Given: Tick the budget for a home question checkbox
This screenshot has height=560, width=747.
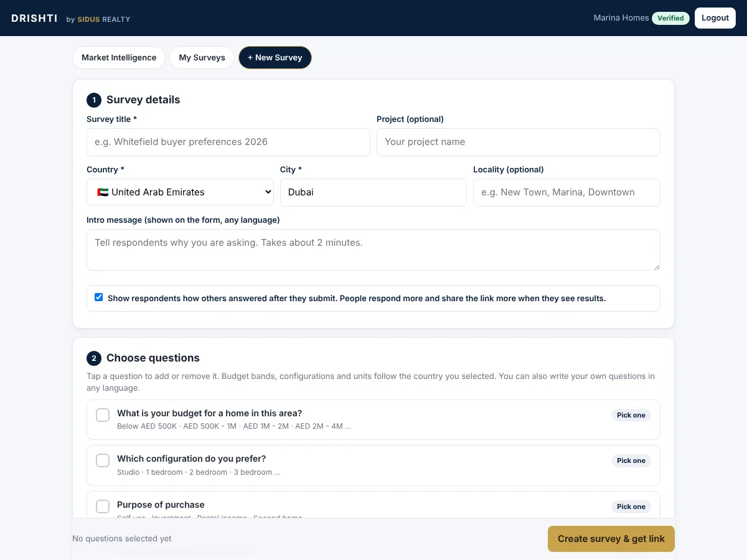Looking at the screenshot, I should pos(103,415).
